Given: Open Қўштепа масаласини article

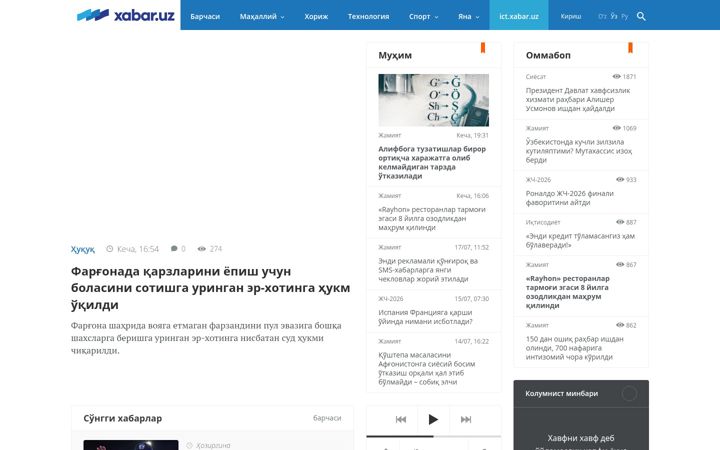Looking at the screenshot, I should (427, 368).
